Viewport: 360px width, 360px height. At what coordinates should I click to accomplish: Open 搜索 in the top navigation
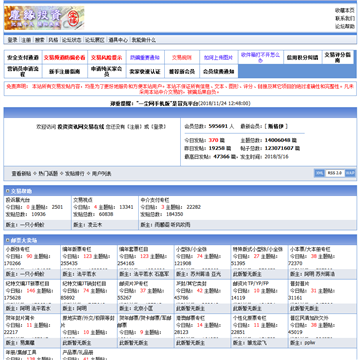pos(40,40)
